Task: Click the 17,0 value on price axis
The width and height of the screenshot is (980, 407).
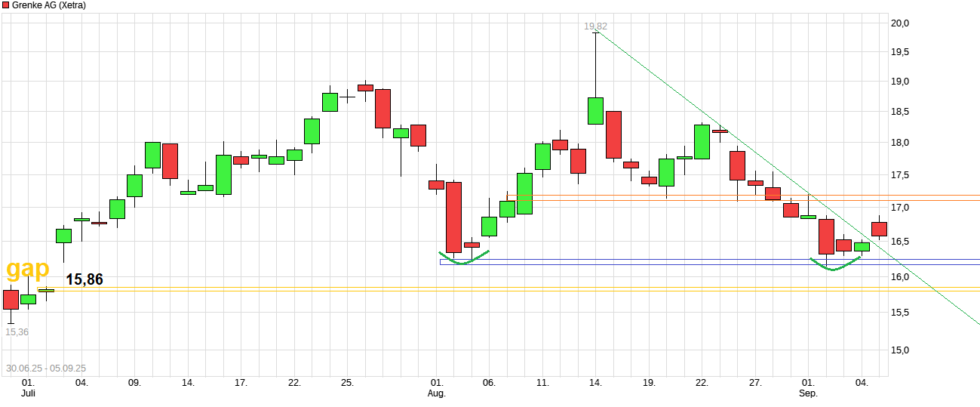Action: point(899,208)
